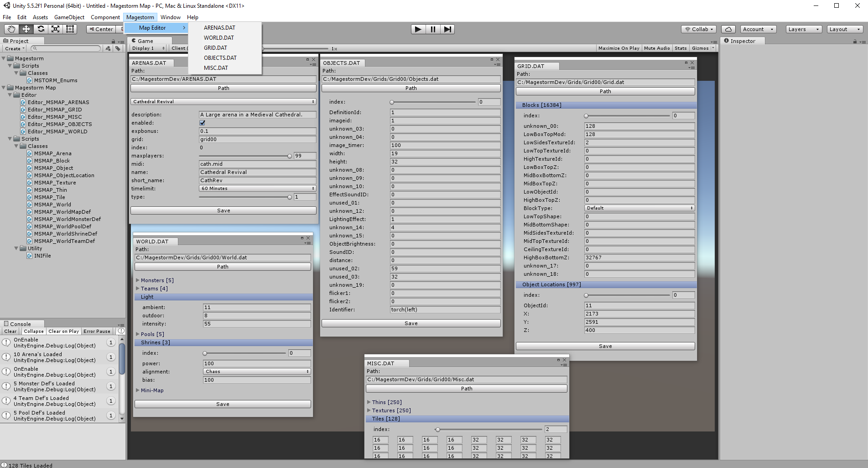The width and height of the screenshot is (868, 468).
Task: Click Save in ARENAS.DAT window
Action: pyautogui.click(x=223, y=210)
